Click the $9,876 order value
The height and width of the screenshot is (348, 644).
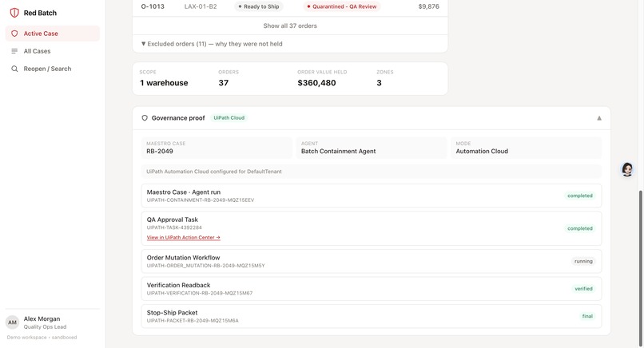click(429, 6)
